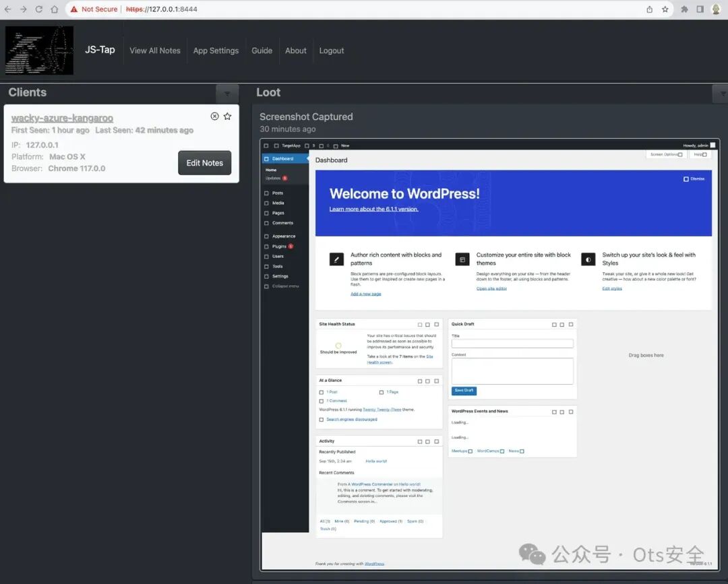Click the Browser value Chrome 117.0.0
Viewport: 728px width, 584px height.
click(x=77, y=168)
